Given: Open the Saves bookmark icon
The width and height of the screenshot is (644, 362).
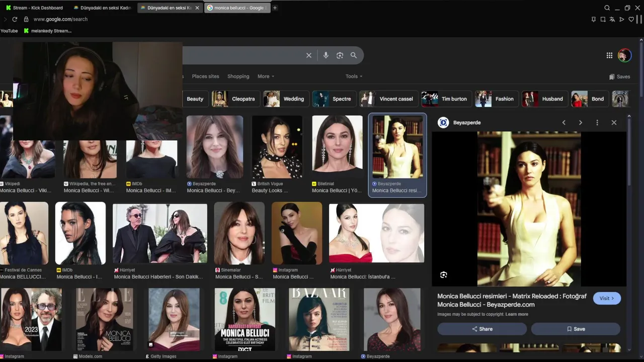Looking at the screenshot, I should 612,77.
